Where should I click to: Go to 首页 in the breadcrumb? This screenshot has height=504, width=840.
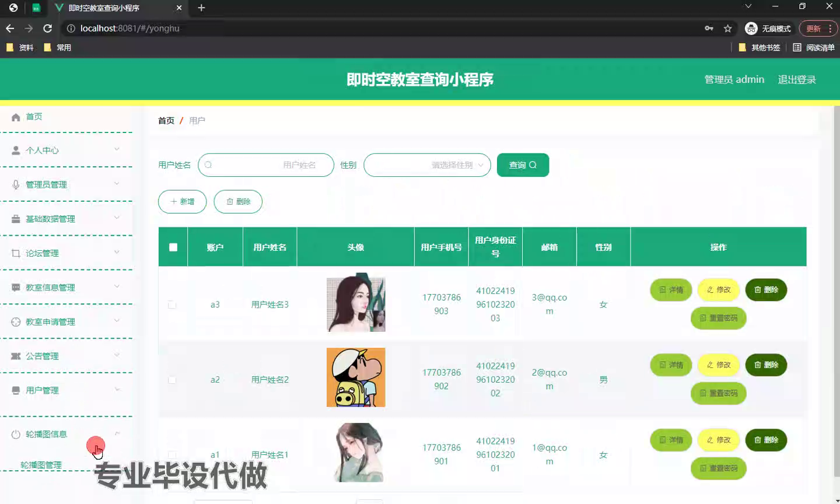[166, 121]
